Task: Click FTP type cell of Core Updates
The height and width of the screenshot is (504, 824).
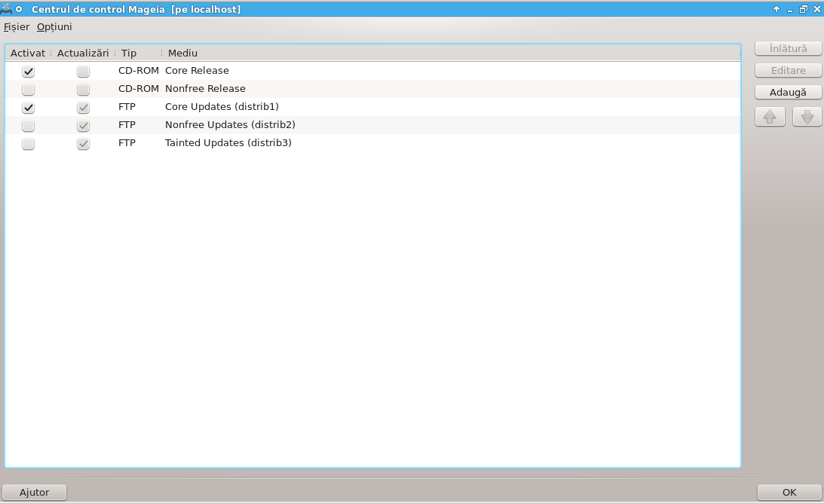Action: (x=127, y=106)
